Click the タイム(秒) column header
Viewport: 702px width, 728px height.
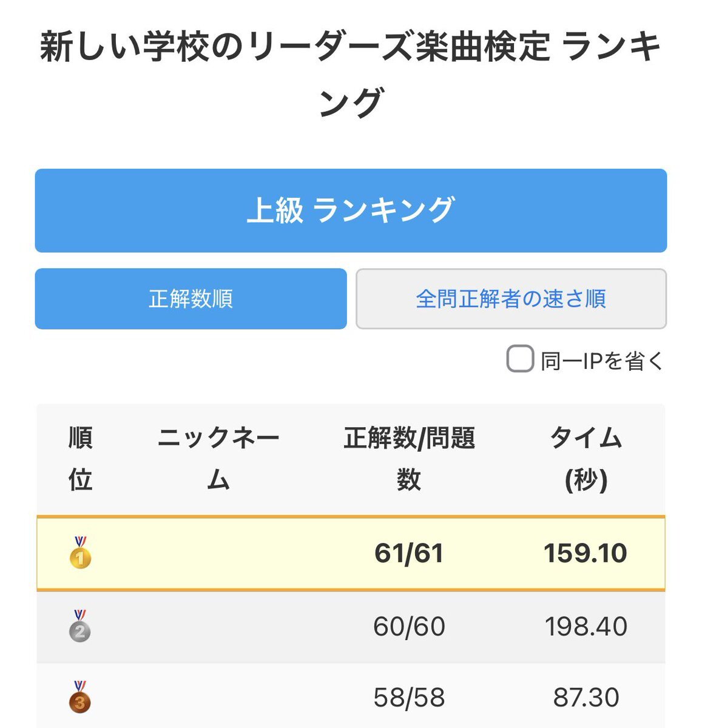pyautogui.click(x=586, y=458)
